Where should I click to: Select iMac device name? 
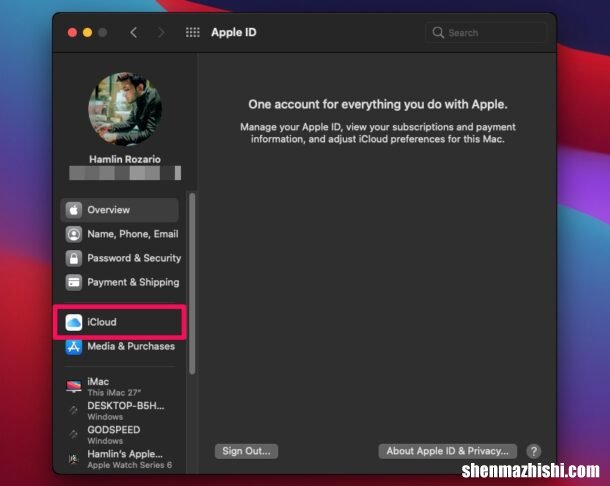pos(98,382)
